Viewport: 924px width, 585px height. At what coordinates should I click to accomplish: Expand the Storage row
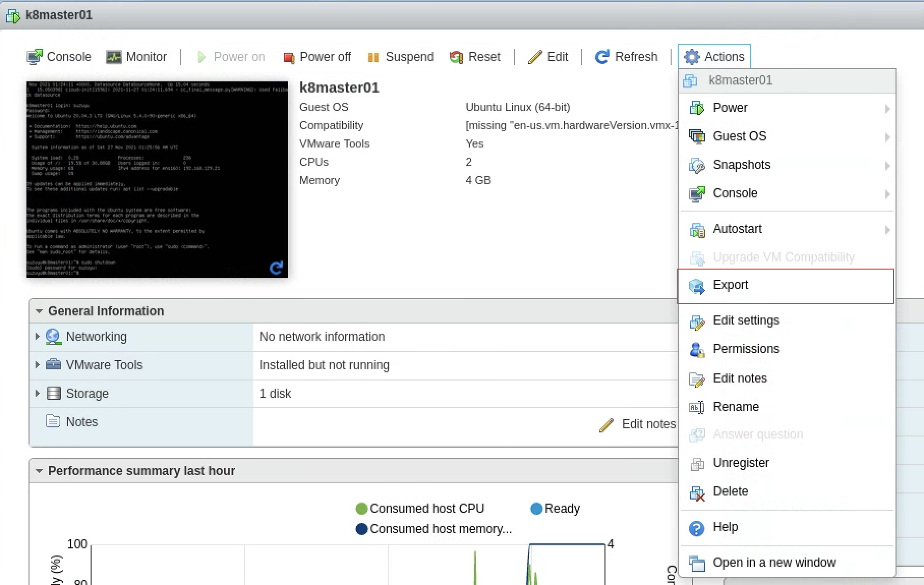(x=37, y=393)
